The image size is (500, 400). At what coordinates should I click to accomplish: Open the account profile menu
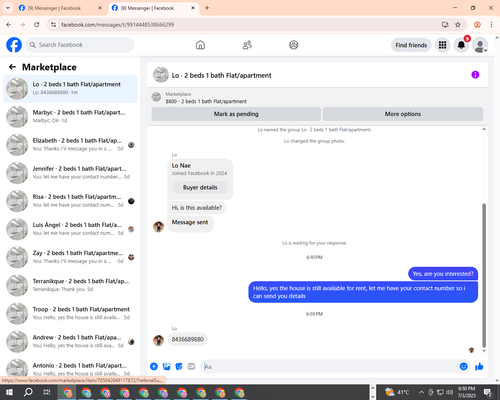coord(480,45)
